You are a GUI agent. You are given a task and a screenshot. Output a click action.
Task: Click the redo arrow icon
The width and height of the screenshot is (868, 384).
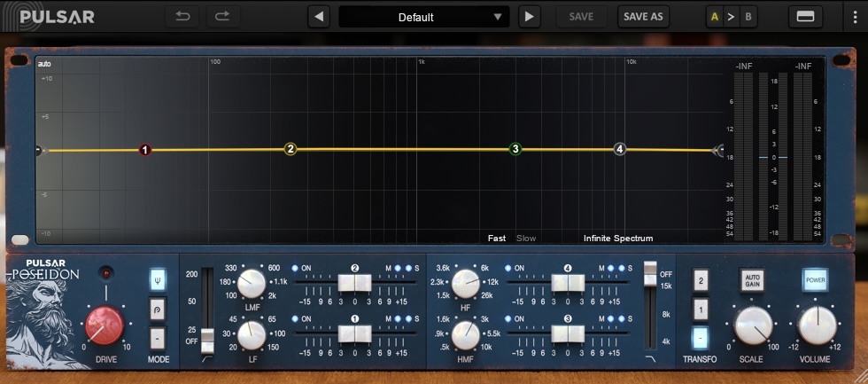[223, 16]
